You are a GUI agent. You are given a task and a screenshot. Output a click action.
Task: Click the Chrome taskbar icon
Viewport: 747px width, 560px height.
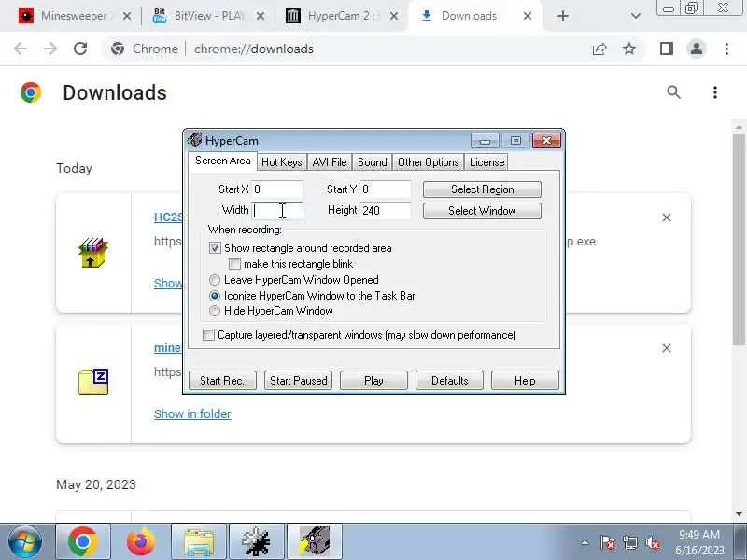[83, 542]
